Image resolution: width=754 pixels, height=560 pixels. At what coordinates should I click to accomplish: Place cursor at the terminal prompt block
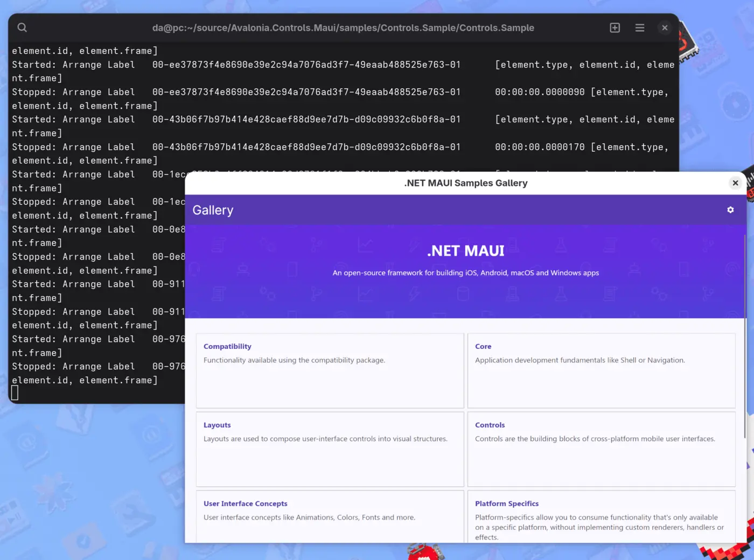(x=15, y=393)
